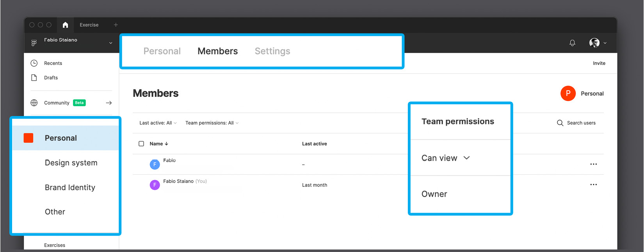Screen dimensions: 644x252
Task: Open notifications bell
Action: (x=572, y=43)
